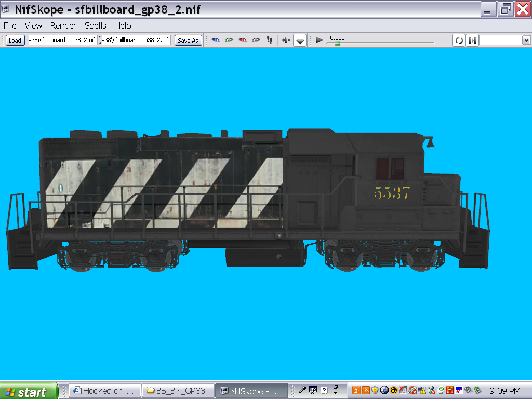Switch to the Hooked on taskbar window
Screen dimensions: 532x399
(x=105, y=391)
